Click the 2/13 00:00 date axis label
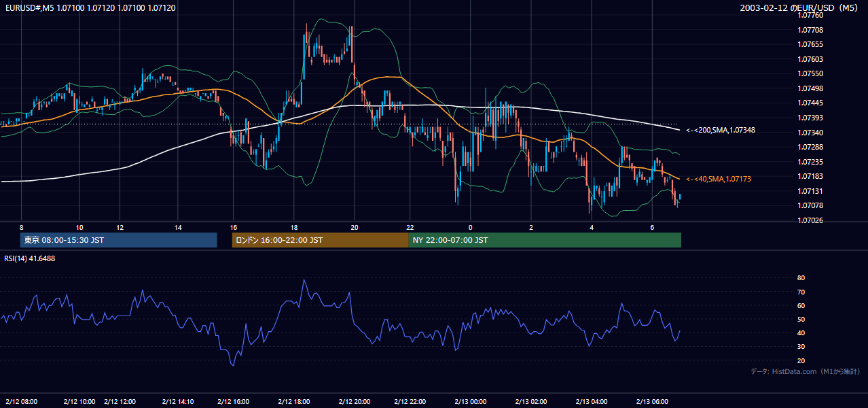 pos(471,401)
